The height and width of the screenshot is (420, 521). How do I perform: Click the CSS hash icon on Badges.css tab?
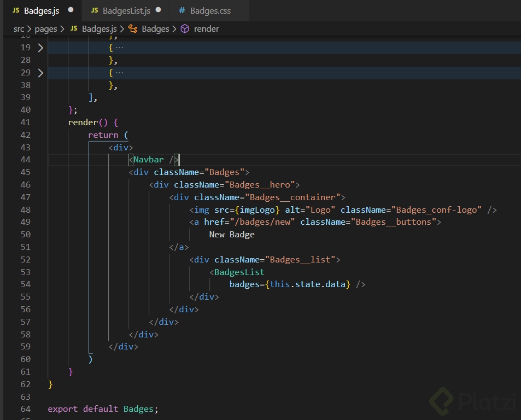click(182, 10)
